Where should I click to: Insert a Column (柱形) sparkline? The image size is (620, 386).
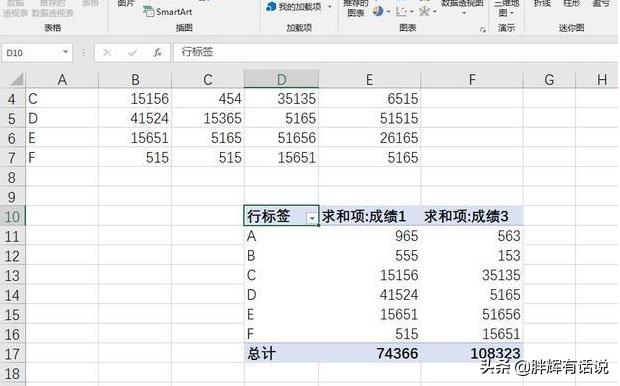pyautogui.click(x=571, y=4)
